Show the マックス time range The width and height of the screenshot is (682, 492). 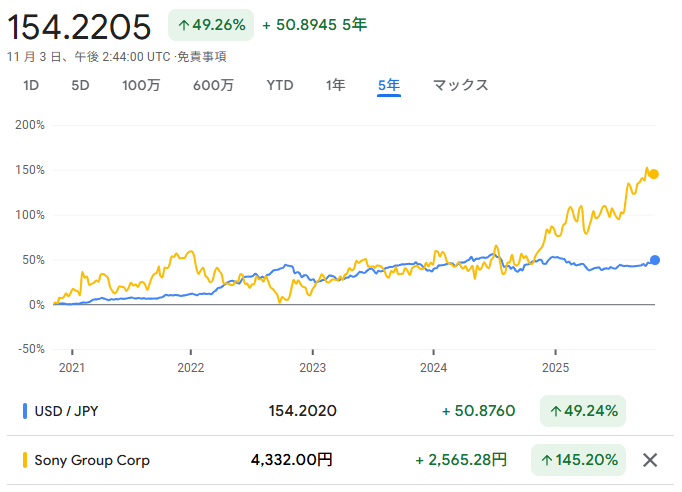460,85
